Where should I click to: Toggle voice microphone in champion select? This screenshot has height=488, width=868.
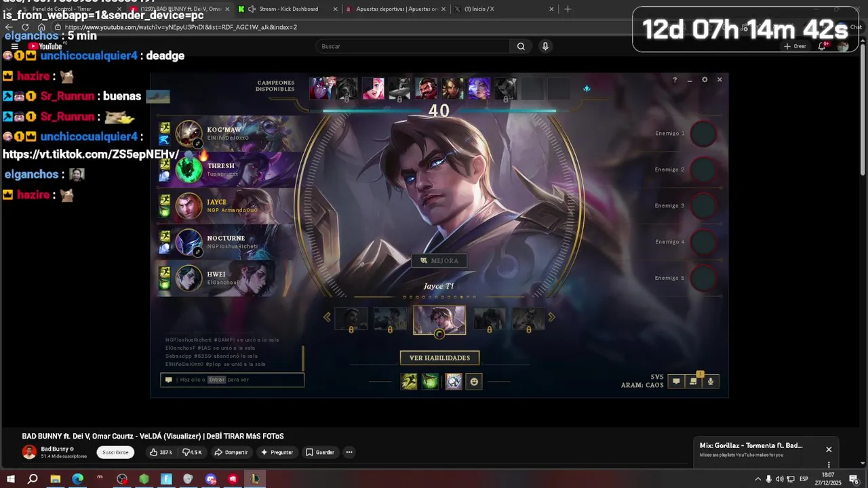pyautogui.click(x=711, y=382)
